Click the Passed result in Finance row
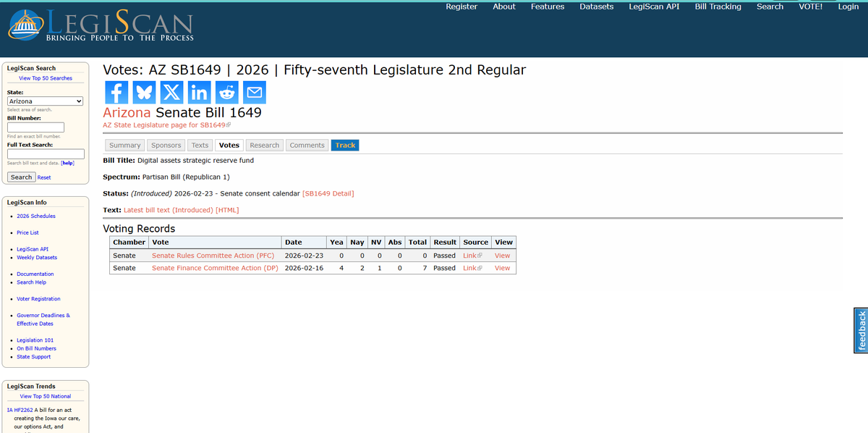 (x=444, y=268)
